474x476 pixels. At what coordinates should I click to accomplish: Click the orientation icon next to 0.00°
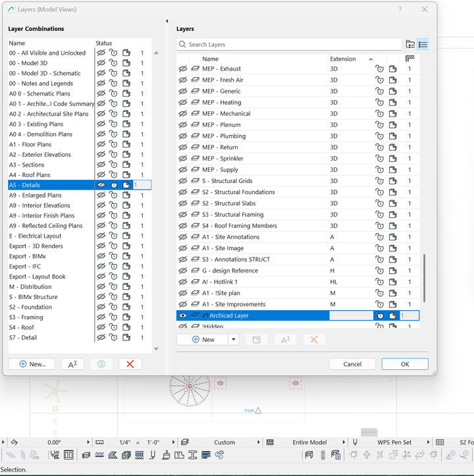[14, 442]
